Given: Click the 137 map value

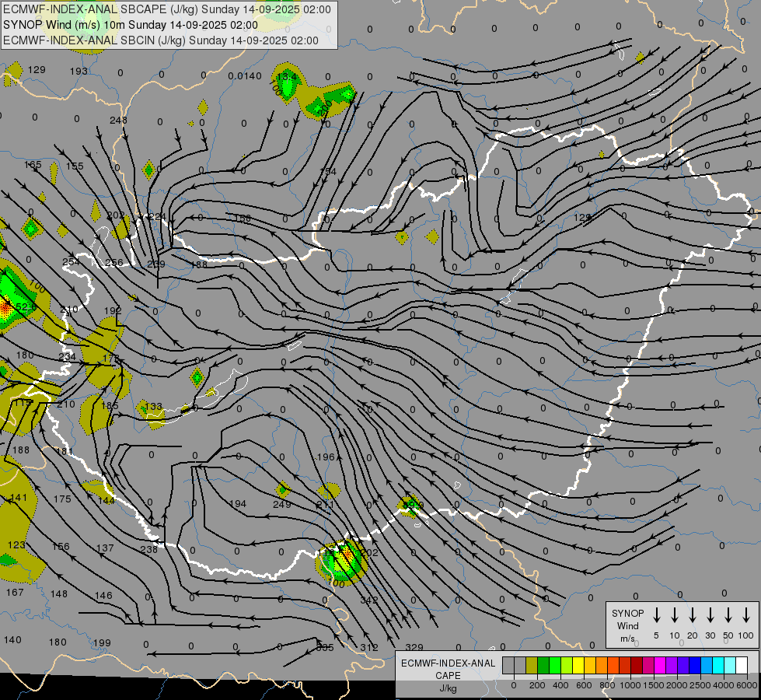Looking at the screenshot, I should click(105, 548).
